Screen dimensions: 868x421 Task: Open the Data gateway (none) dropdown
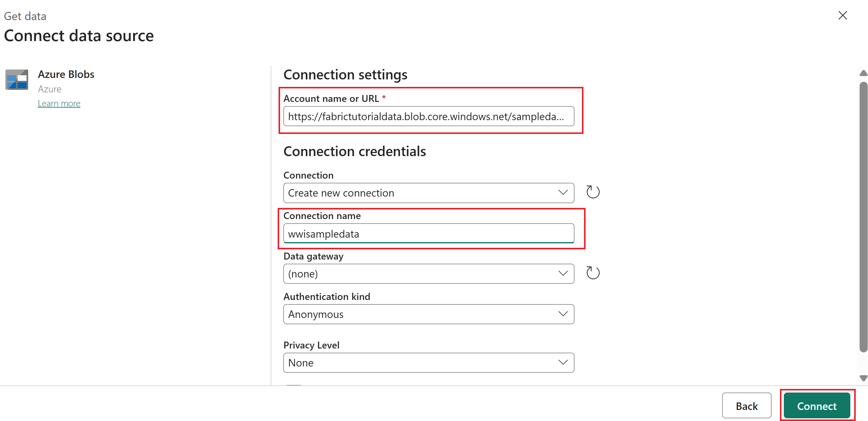coord(429,274)
